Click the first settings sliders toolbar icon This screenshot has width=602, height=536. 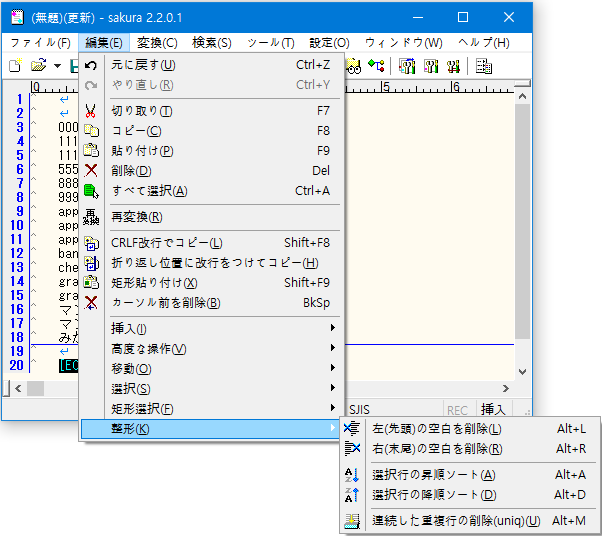point(407,66)
